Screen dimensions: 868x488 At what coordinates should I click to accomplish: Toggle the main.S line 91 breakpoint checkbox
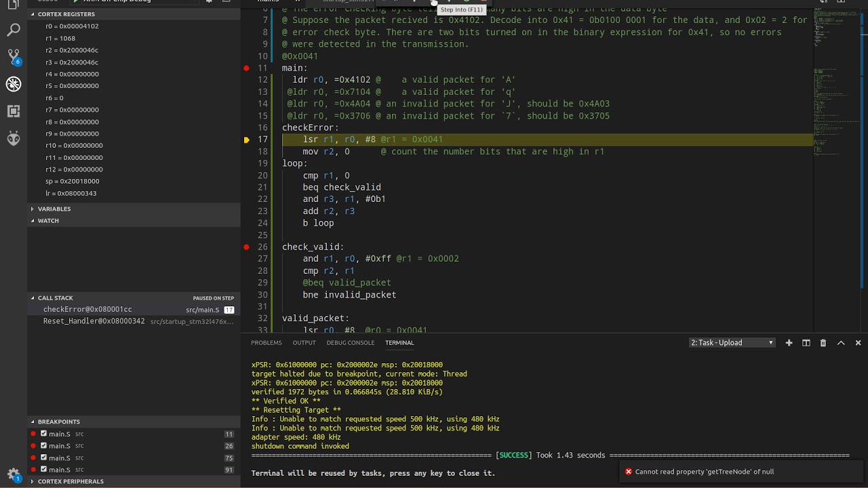[44, 470]
